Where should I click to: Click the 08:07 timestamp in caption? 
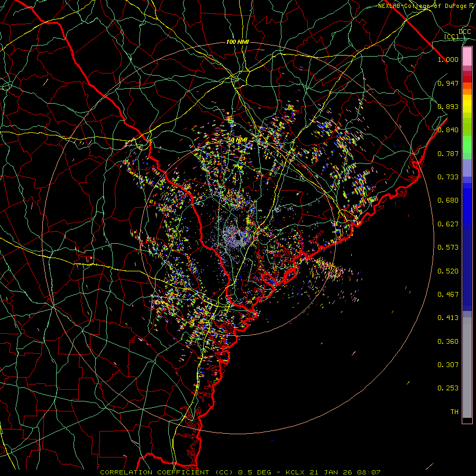click(369, 472)
